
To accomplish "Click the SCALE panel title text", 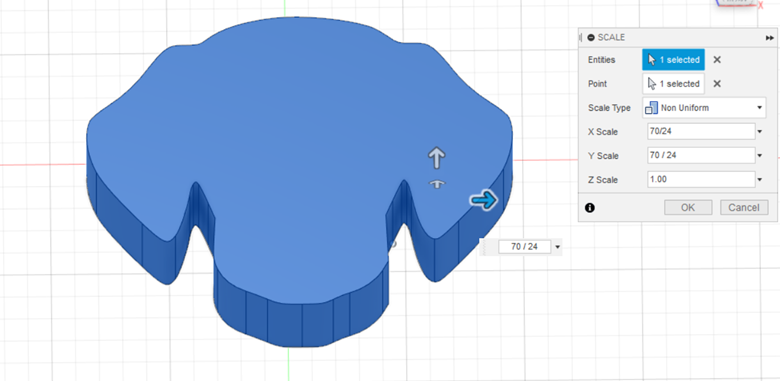I will pos(611,37).
